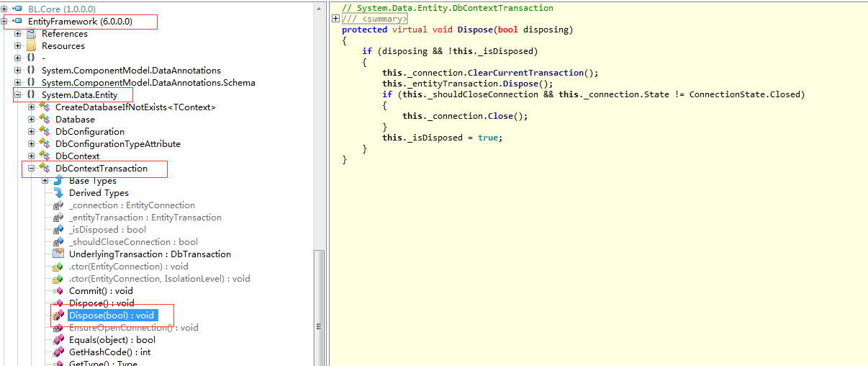Screen dimensions: 868x366
Task: Click the Equals(object) method icon
Action: tap(58, 340)
